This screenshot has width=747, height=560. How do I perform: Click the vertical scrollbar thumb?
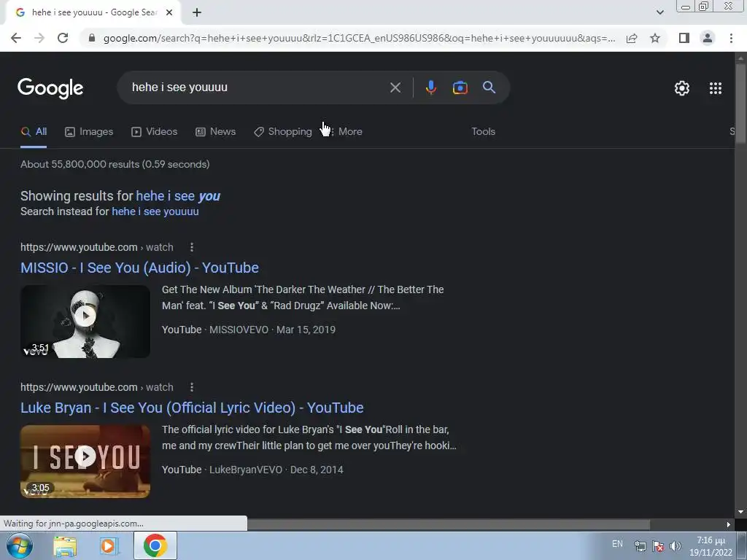740,102
